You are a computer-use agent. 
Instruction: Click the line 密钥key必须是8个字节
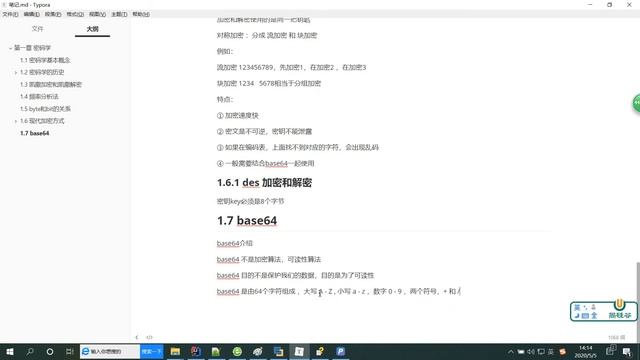(250, 201)
